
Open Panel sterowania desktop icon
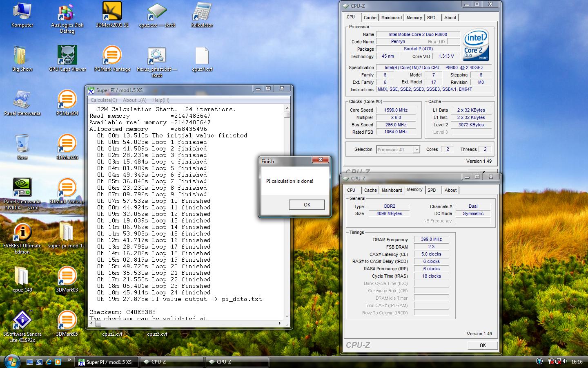coord(22,103)
